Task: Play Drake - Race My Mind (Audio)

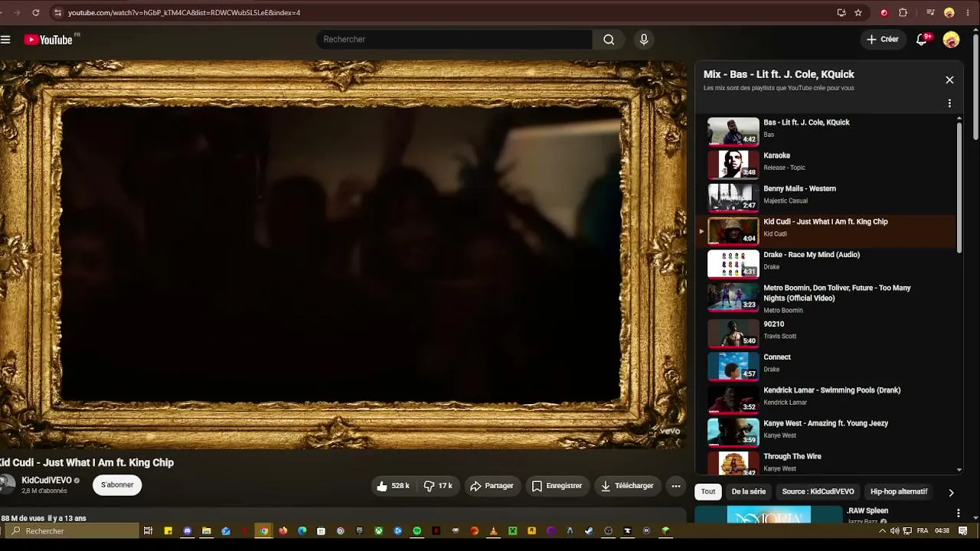Action: (x=825, y=263)
